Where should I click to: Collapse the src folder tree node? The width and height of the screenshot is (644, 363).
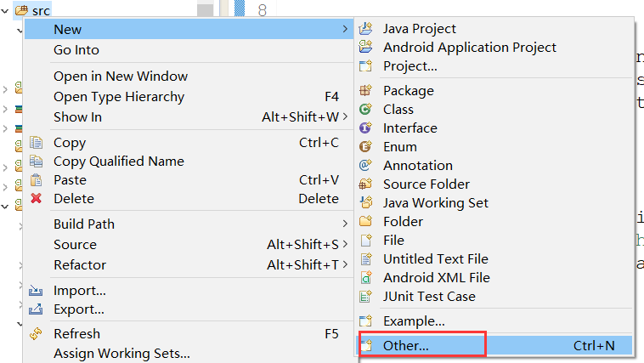click(x=7, y=10)
